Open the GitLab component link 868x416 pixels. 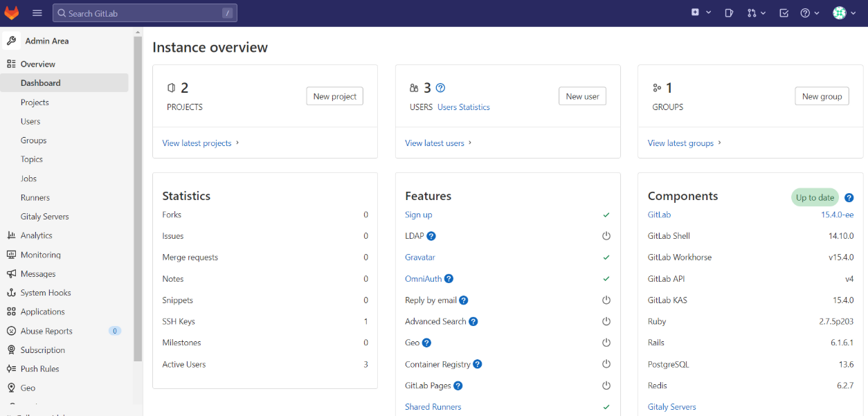pos(659,215)
